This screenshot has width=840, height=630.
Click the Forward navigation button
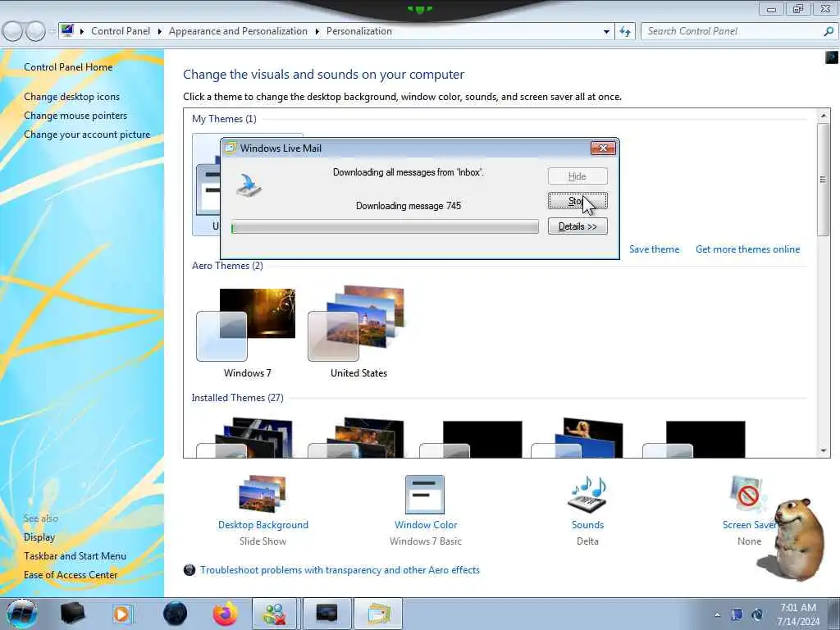(36, 31)
